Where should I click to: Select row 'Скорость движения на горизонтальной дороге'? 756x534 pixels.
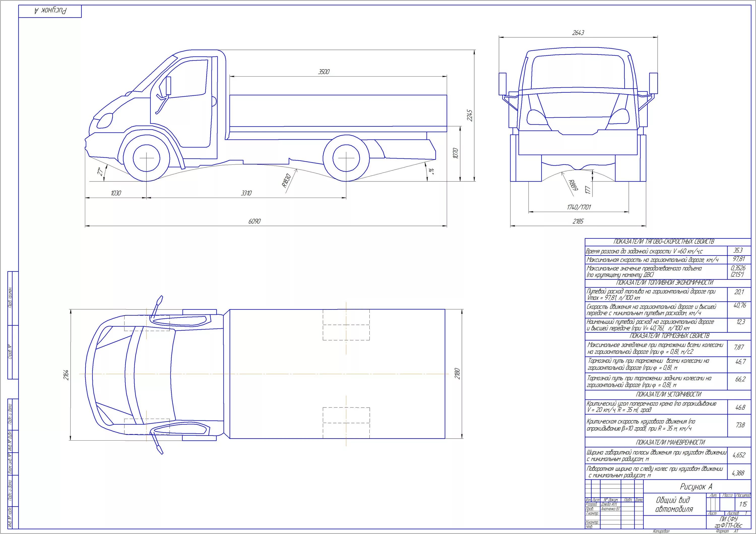coord(656,310)
